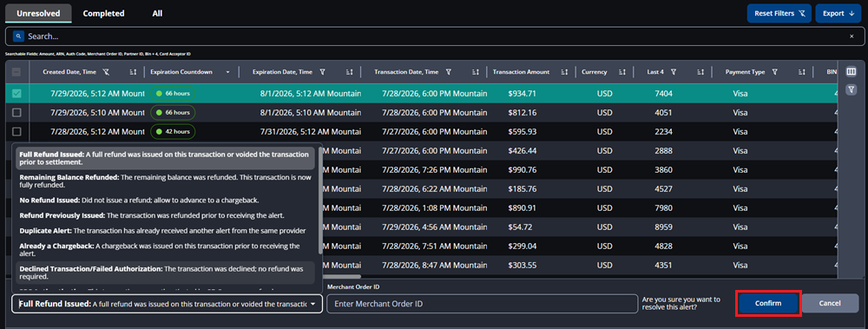Image resolution: width=868 pixels, height=329 pixels.
Task: Select the Duplicate Alert option
Action: click(x=164, y=230)
